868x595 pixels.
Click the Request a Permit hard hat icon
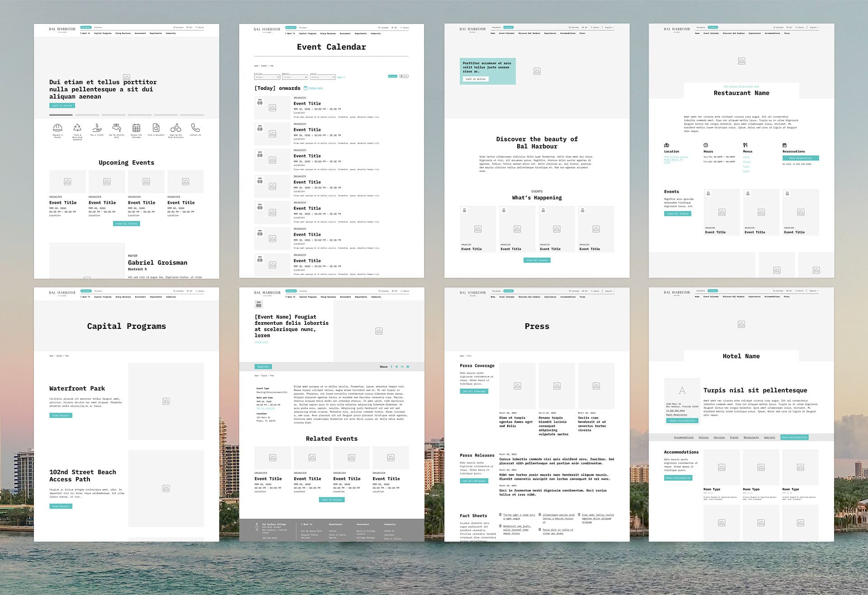pos(57,128)
